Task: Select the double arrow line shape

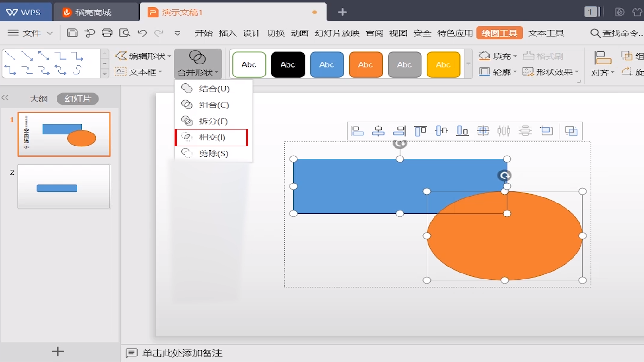Action: coord(44,56)
